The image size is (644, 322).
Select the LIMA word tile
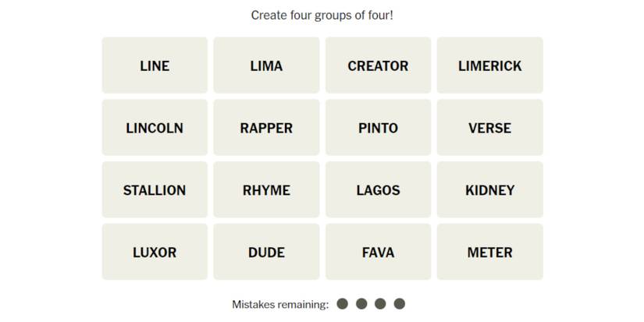tap(266, 65)
